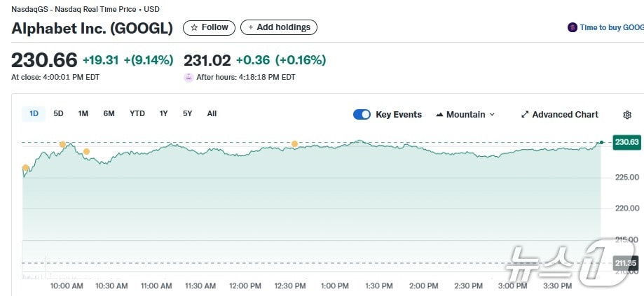
Task: Switch chart to 1Y range
Action: click(164, 113)
